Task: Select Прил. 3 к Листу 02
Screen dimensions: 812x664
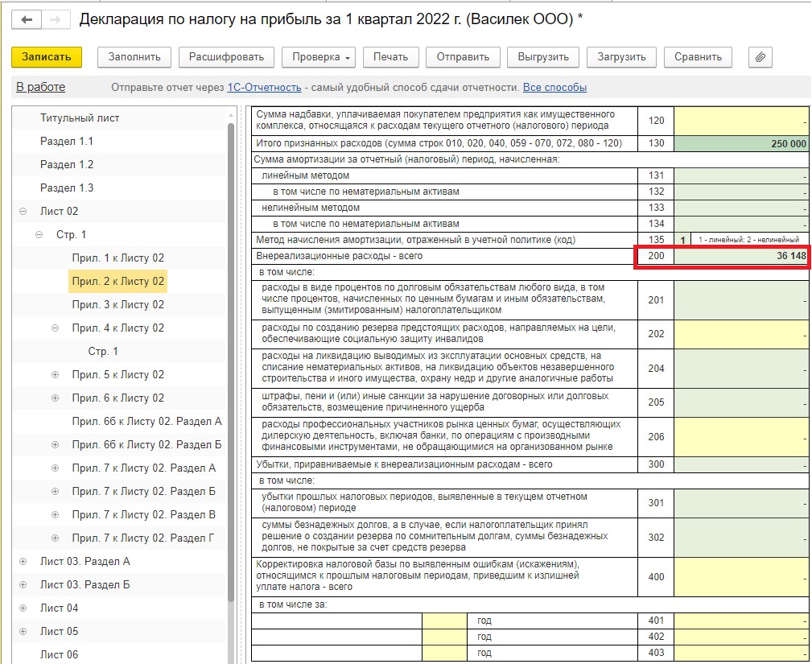Action: pyautogui.click(x=118, y=304)
